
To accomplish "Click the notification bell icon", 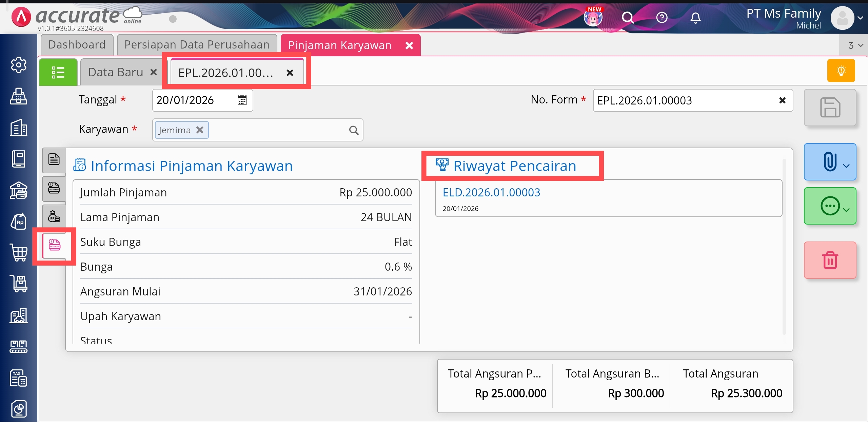I will [695, 18].
